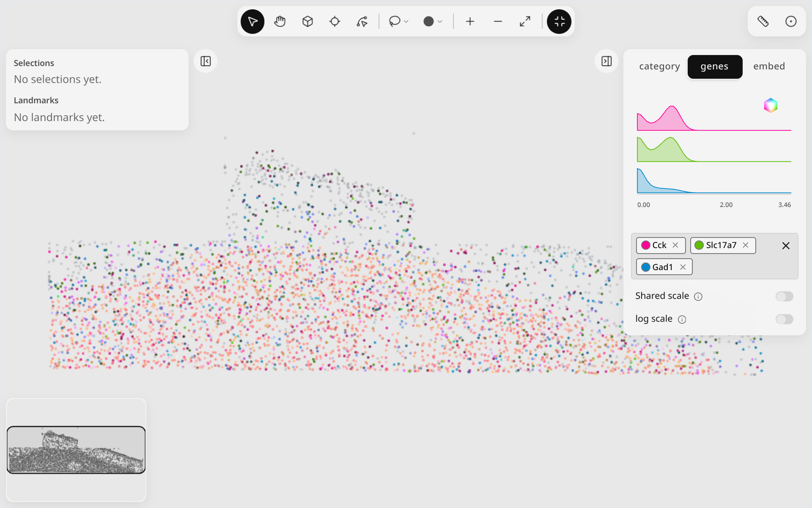Choose the crosshair target tool
This screenshot has width=812, height=508.
click(335, 22)
